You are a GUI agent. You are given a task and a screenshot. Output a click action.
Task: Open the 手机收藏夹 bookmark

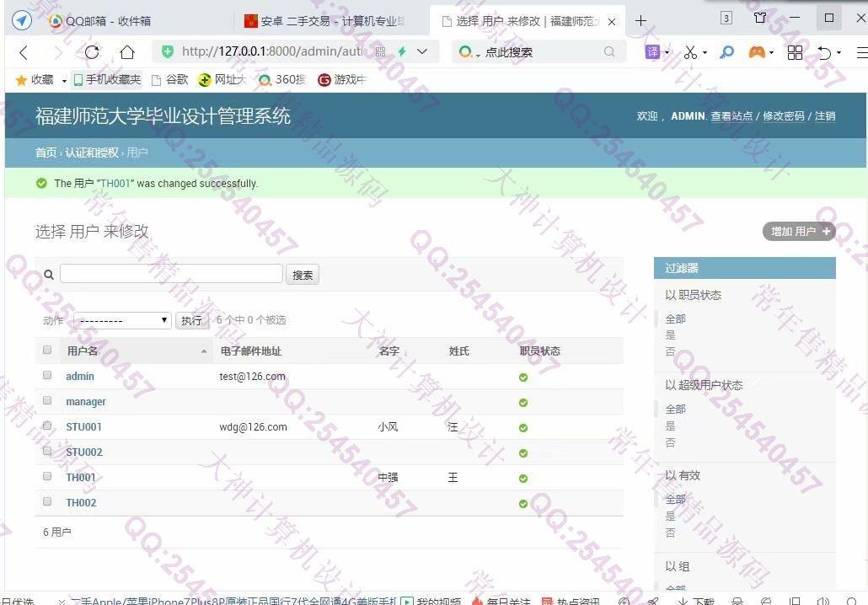click(107, 80)
